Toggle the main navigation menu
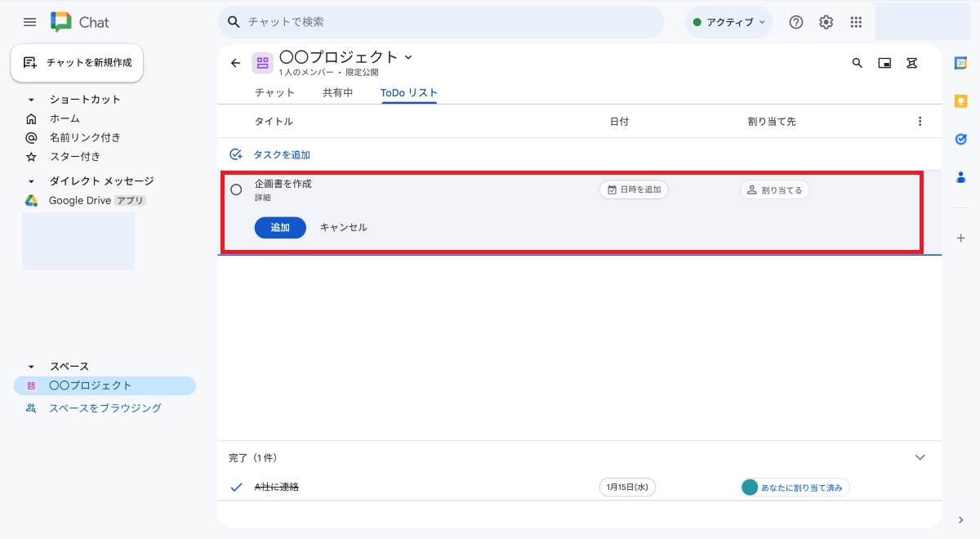Image resolution: width=980 pixels, height=539 pixels. [x=29, y=22]
